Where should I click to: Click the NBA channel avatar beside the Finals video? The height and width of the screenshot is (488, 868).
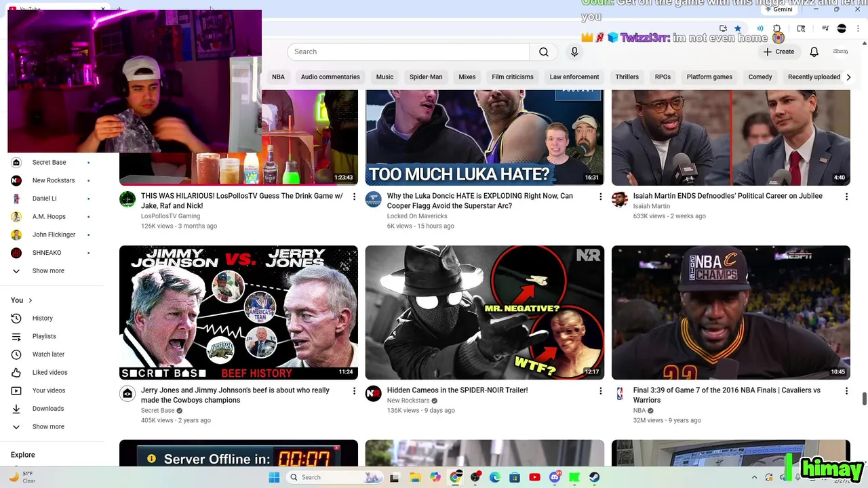coord(620,393)
